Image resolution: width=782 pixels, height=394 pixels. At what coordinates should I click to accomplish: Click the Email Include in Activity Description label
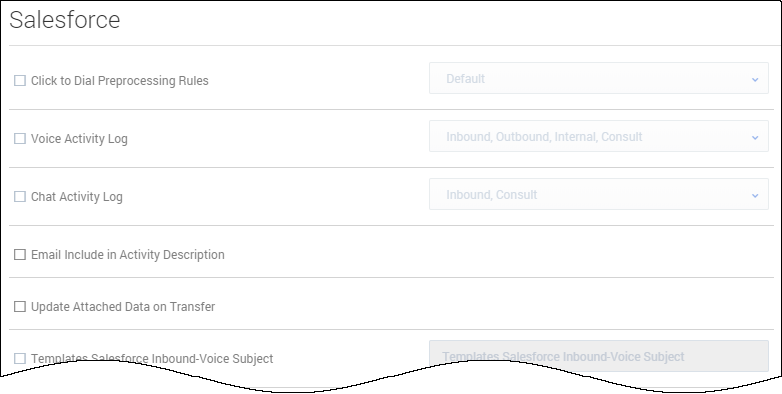(128, 255)
